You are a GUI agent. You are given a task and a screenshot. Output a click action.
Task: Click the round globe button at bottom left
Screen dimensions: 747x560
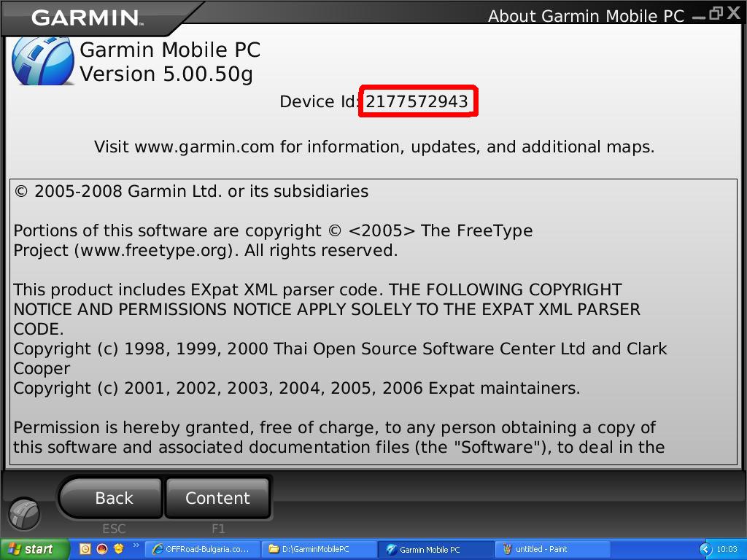coord(24,514)
